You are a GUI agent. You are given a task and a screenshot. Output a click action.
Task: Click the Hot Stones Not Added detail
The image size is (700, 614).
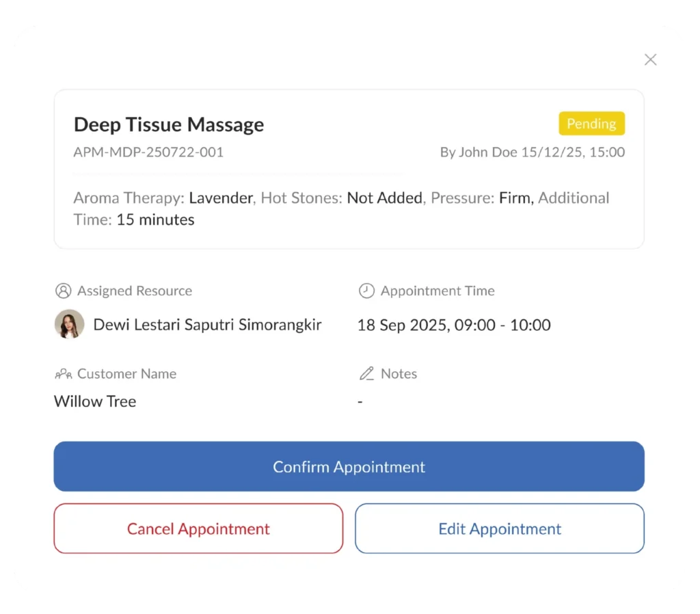[342, 198]
